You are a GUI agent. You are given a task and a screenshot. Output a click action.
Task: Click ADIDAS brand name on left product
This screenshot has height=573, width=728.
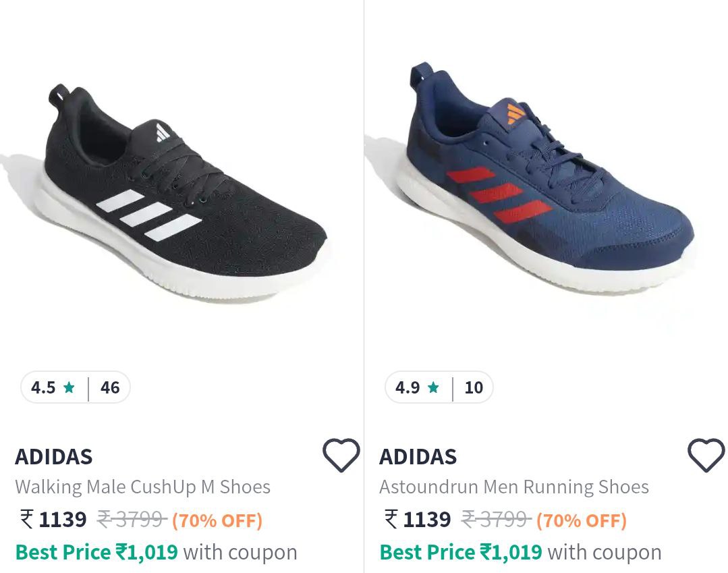pyautogui.click(x=54, y=456)
